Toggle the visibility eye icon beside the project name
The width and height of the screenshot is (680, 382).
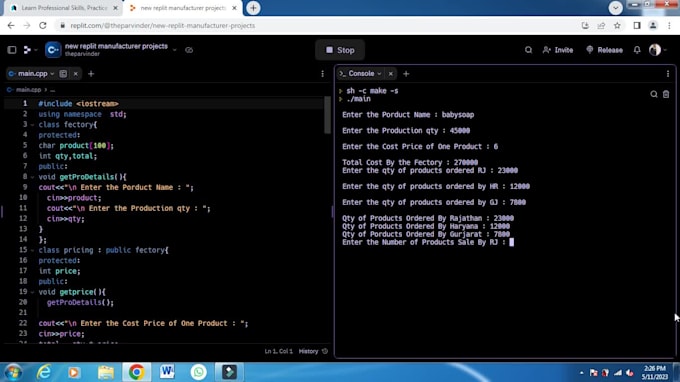point(189,50)
